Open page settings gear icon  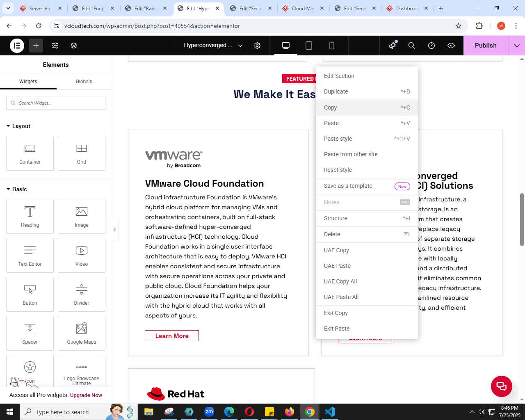[x=257, y=46]
